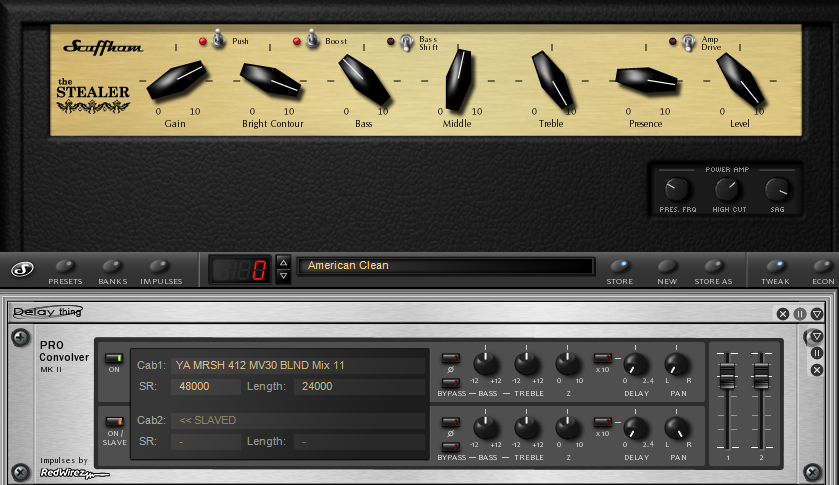Click Cab1 Delay knob
The image size is (839, 485).
[x=636, y=364]
